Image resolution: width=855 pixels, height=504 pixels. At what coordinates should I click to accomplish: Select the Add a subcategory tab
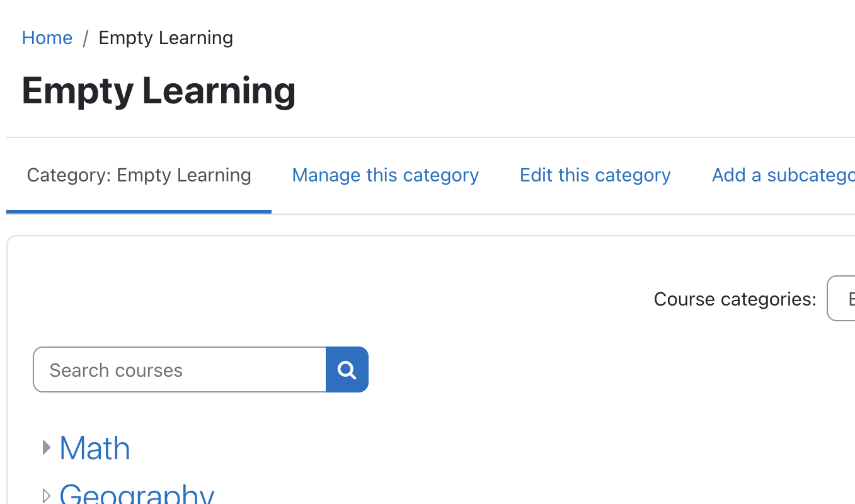coord(783,175)
